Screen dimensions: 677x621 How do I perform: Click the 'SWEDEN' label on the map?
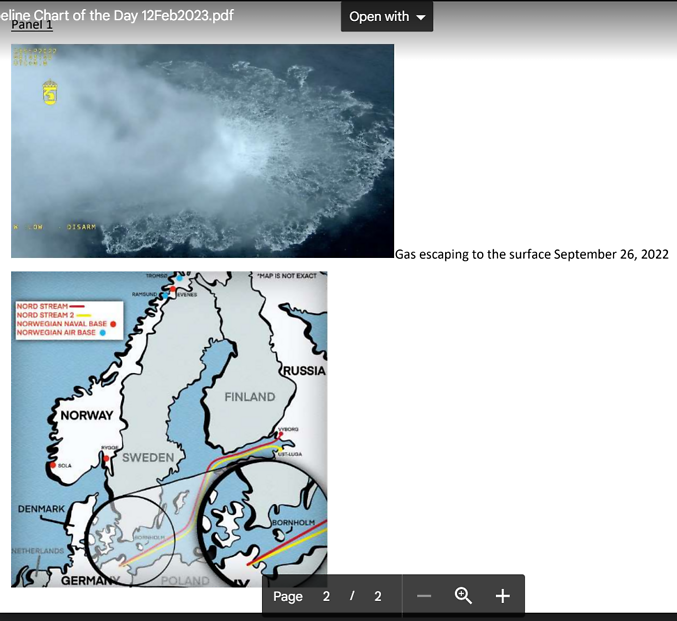pos(148,458)
